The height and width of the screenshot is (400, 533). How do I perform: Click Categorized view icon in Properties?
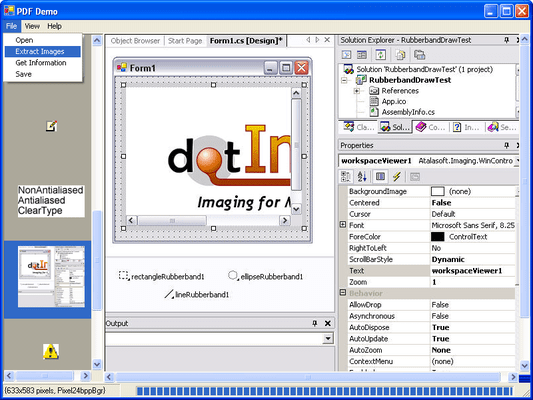click(346, 176)
